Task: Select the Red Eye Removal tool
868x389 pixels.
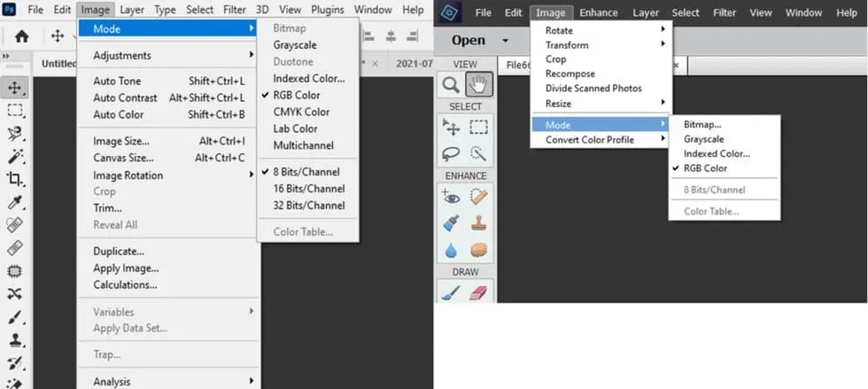Action: pos(451,197)
